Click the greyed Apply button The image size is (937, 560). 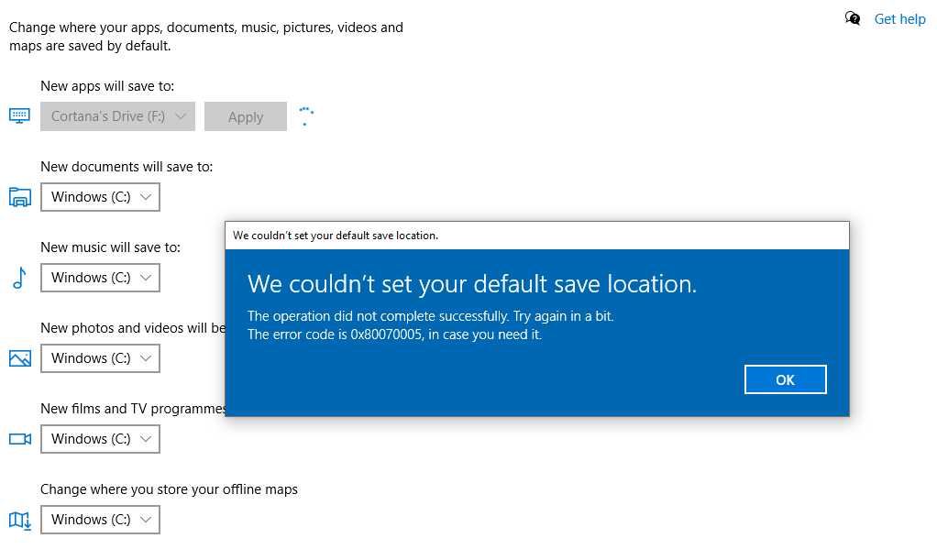point(246,116)
